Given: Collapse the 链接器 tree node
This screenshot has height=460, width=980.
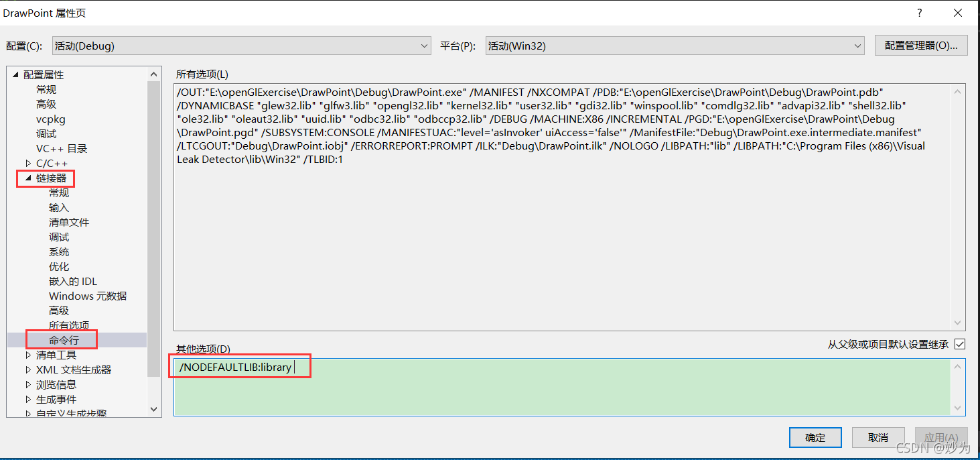Looking at the screenshot, I should point(28,178).
